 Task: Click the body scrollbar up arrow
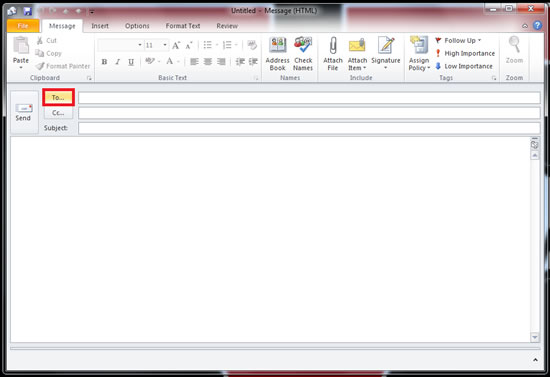pos(535,155)
